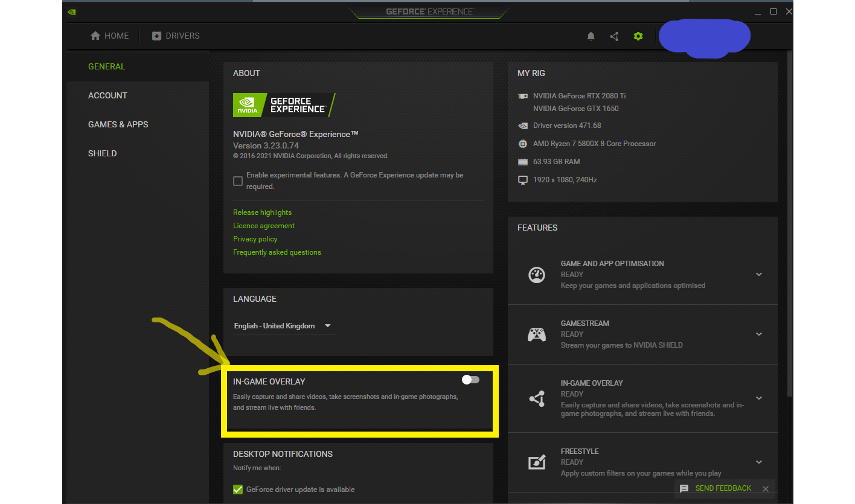Uncheck GeForce driver update is available notification

click(x=238, y=490)
